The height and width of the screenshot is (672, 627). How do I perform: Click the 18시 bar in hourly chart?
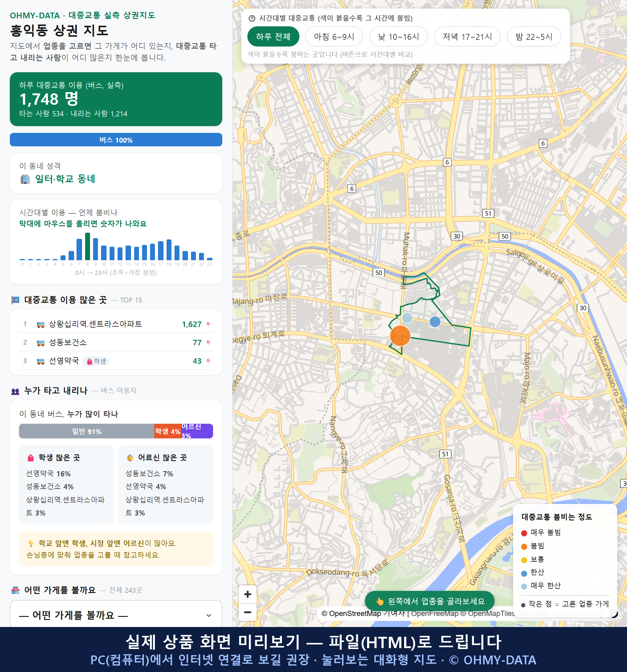(169, 250)
